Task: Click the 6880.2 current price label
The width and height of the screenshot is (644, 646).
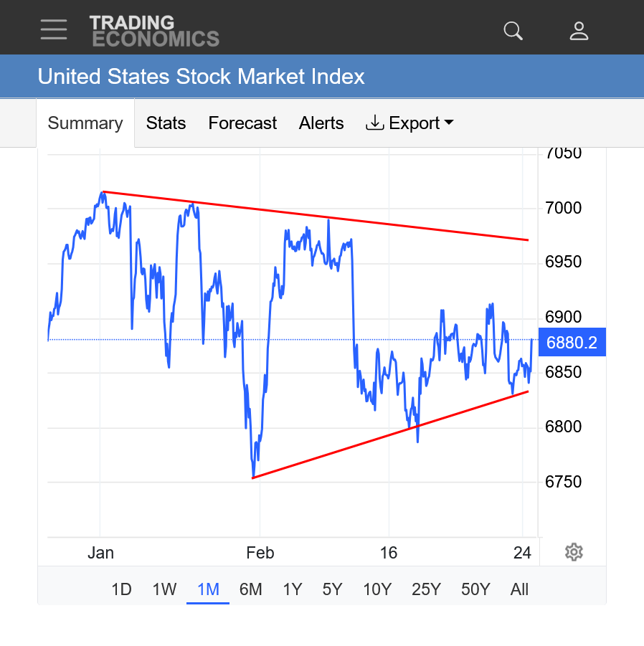Action: tap(572, 343)
